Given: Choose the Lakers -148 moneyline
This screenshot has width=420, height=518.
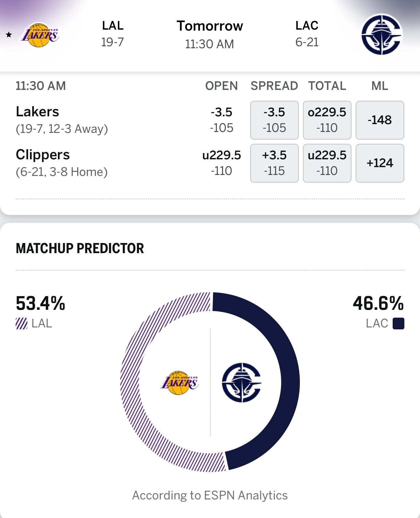Looking at the screenshot, I should 380,120.
